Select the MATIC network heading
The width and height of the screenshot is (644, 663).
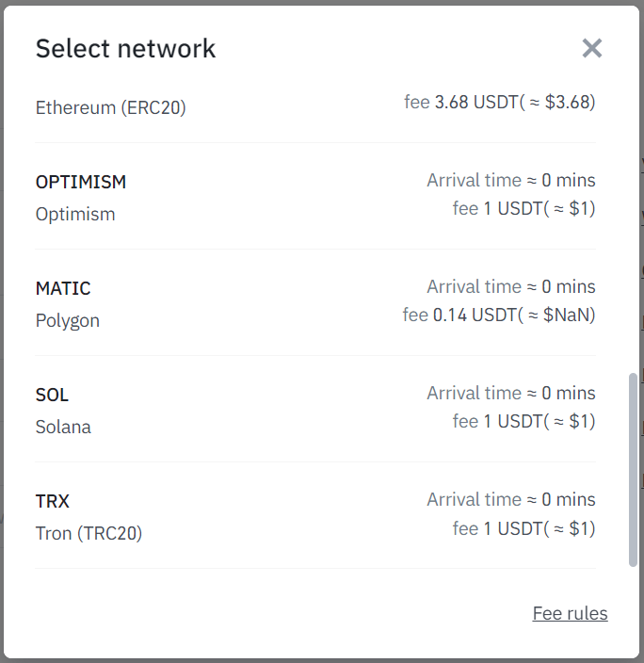coord(63,288)
